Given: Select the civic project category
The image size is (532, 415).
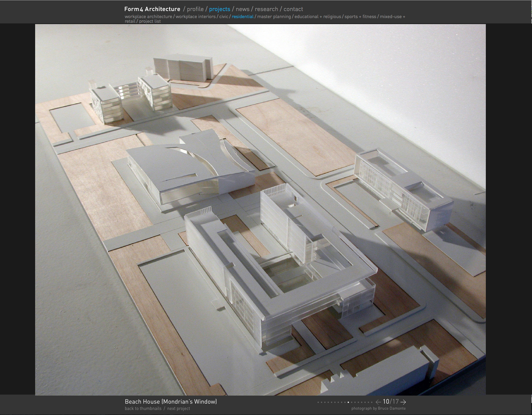Looking at the screenshot, I should click(224, 16).
